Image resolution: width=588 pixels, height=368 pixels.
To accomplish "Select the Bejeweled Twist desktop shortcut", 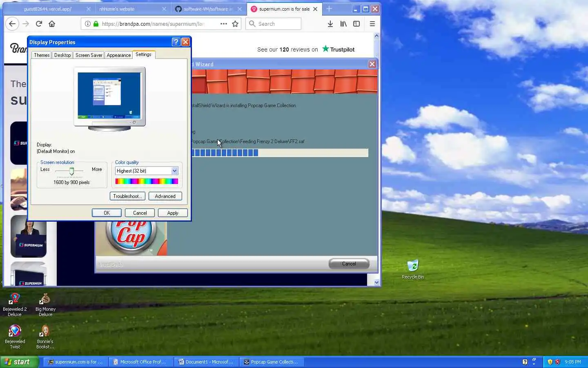I will tap(15, 337).
